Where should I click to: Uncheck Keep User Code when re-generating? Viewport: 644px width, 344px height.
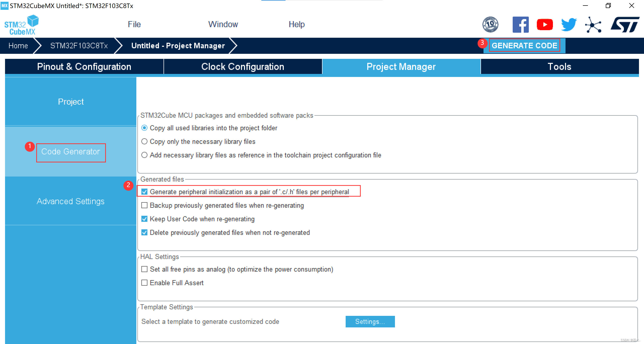tap(144, 219)
